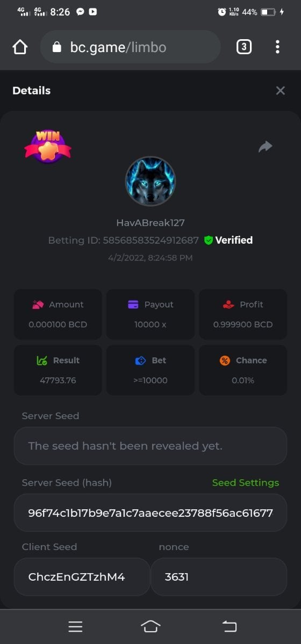
Task: Open HavABreak127's wolf avatar
Action: [x=150, y=181]
